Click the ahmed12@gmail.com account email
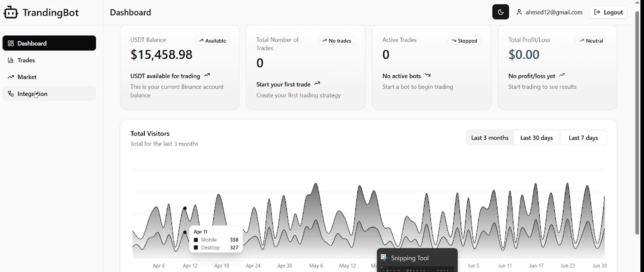The width and height of the screenshot is (644, 272). click(x=554, y=12)
